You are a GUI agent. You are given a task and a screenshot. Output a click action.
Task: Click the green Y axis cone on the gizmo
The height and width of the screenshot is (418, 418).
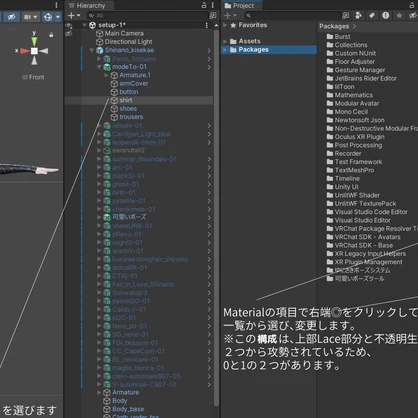click(x=34, y=40)
